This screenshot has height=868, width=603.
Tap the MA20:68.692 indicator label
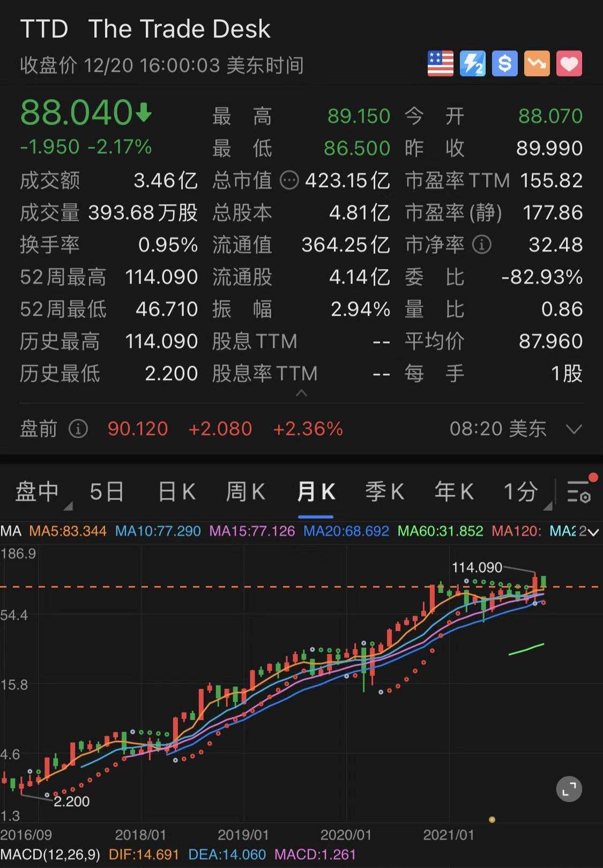click(346, 531)
